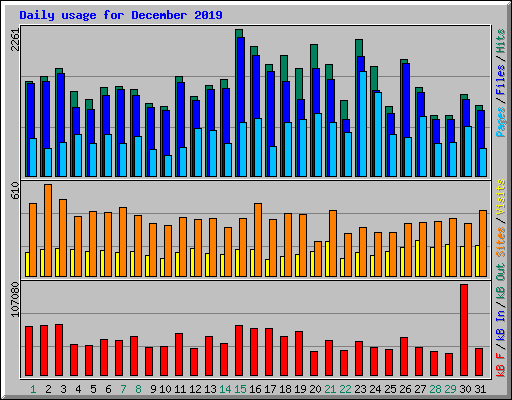This screenshot has width=512, height=400.
Task: Select the 'Pages' legend label
Action: click(500, 122)
